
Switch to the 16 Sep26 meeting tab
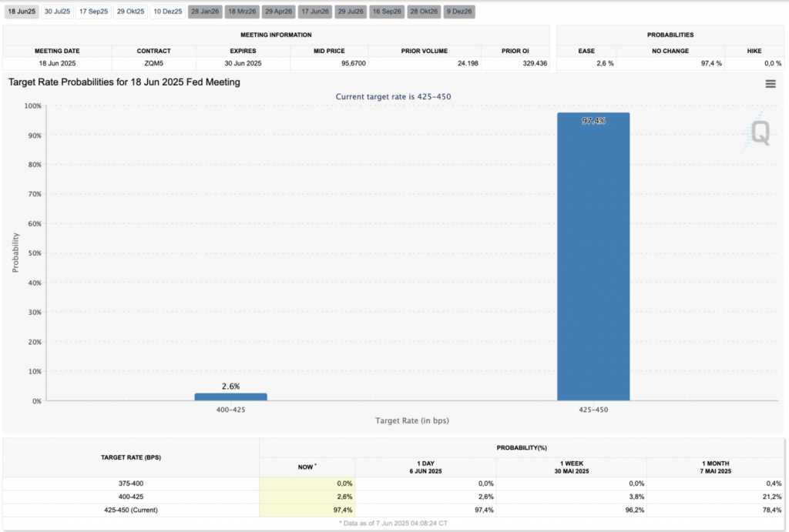point(386,12)
